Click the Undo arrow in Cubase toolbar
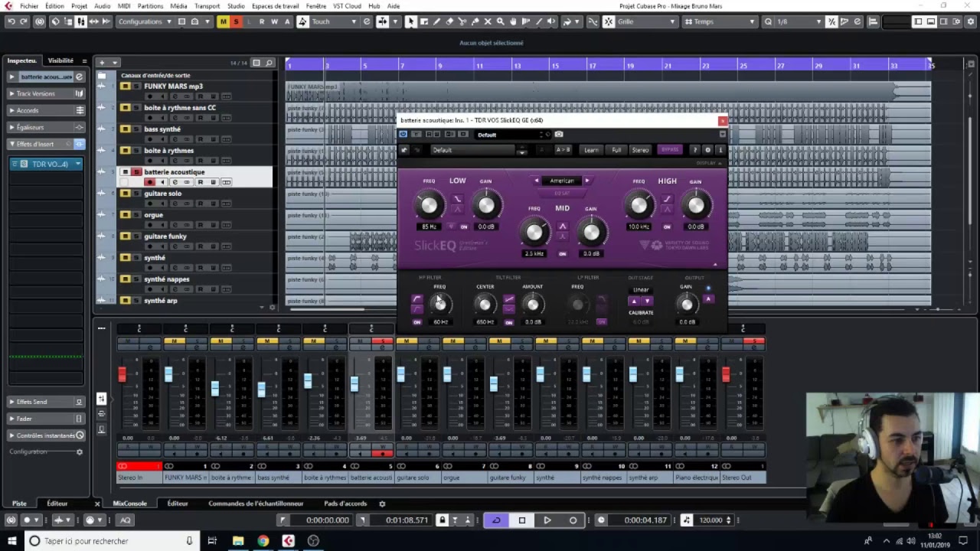 (x=11, y=21)
